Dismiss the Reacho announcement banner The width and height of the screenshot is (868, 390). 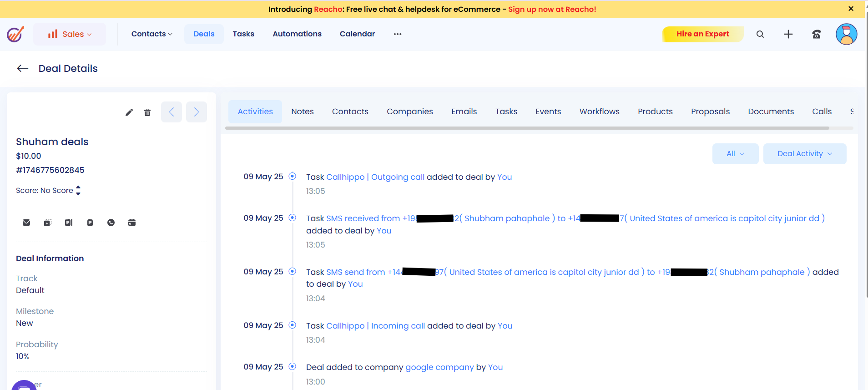click(851, 9)
